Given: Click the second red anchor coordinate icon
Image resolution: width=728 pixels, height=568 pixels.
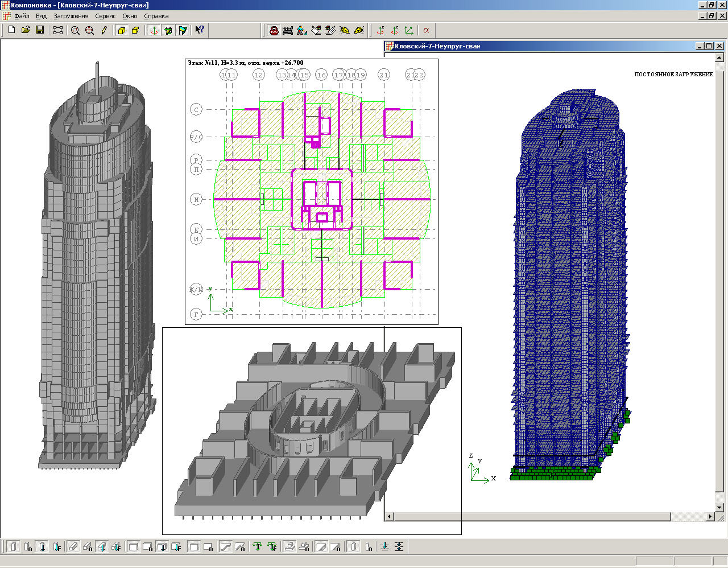Looking at the screenshot, I should 395,30.
